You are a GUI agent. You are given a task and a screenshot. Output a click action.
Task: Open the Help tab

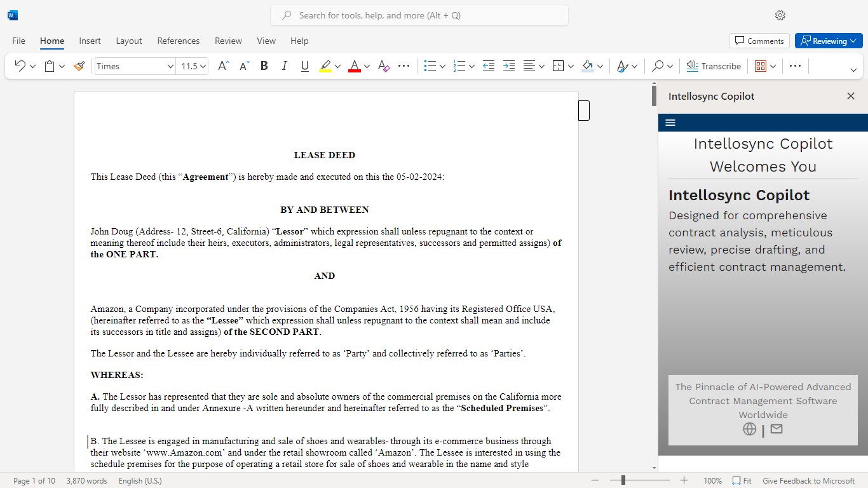(x=299, y=41)
